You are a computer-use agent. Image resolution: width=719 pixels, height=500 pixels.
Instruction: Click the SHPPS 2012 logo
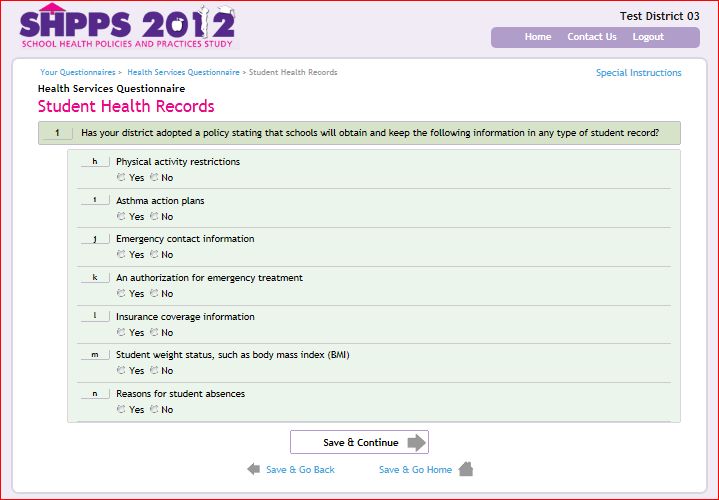(x=128, y=26)
